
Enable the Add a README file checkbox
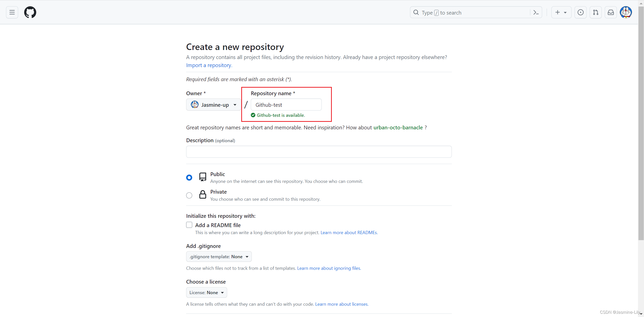click(x=189, y=225)
